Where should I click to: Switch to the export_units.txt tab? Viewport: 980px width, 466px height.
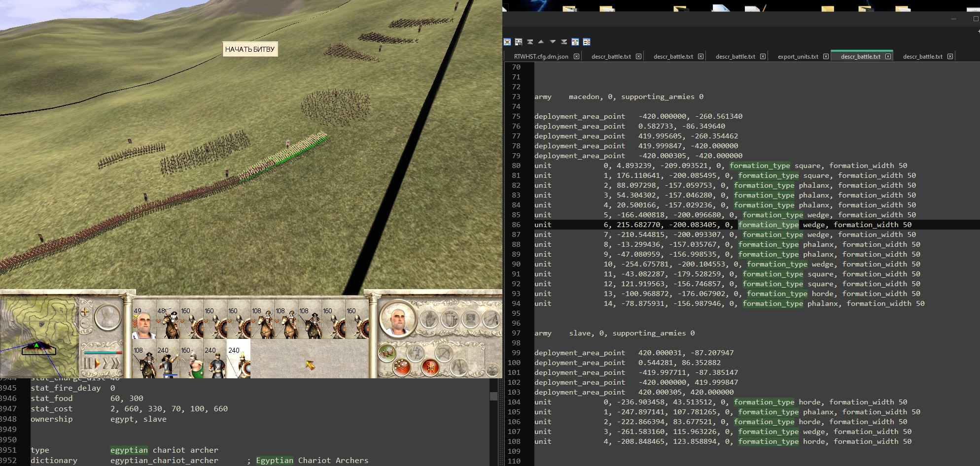(798, 57)
